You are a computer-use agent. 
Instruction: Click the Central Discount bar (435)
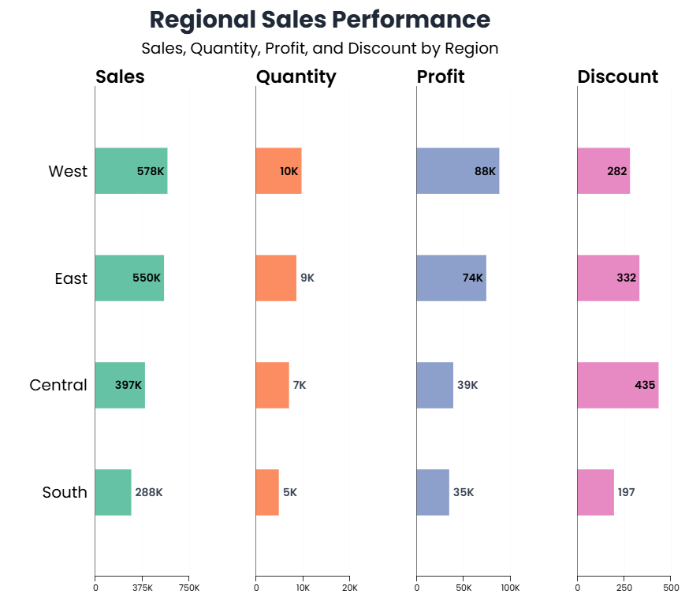click(617, 385)
